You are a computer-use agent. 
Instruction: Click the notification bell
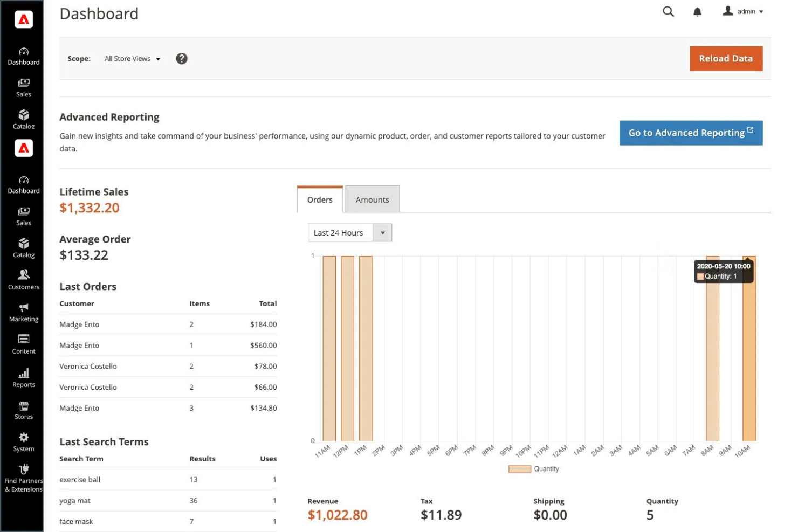point(696,11)
